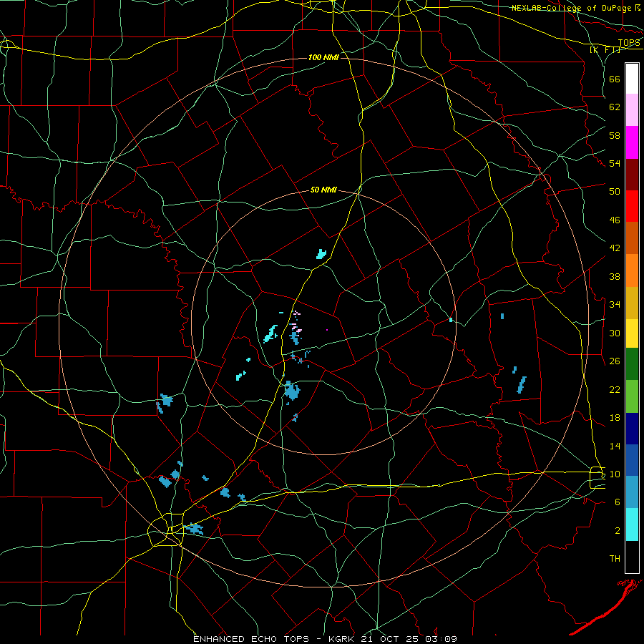Image resolution: width=644 pixels, height=644 pixels.
Task: Click the '38' value on the scale
Action: click(615, 276)
